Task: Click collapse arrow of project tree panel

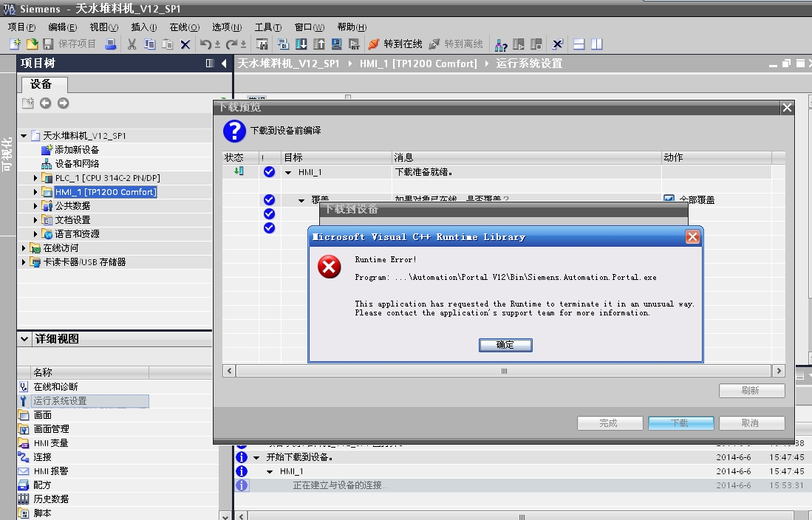Action: tap(224, 64)
